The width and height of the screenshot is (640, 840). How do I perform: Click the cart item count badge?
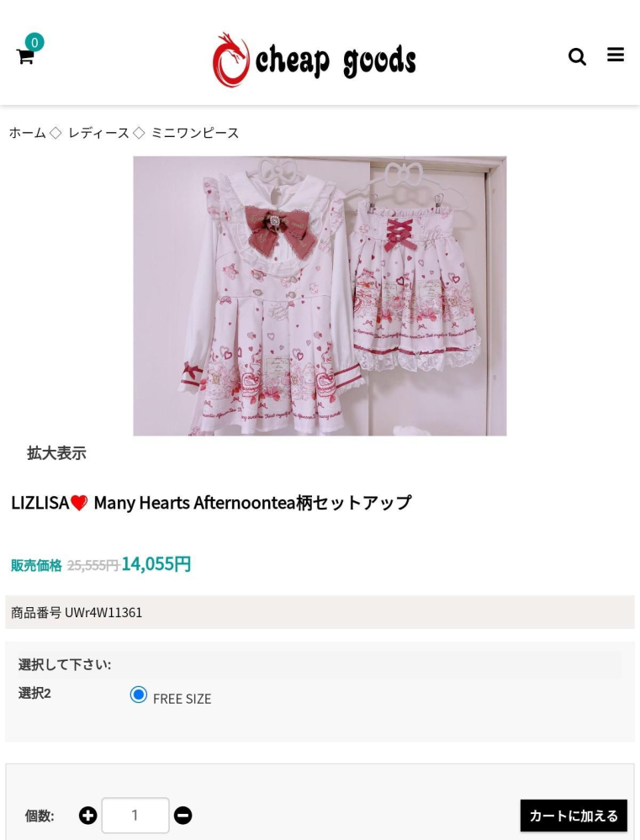(x=34, y=42)
